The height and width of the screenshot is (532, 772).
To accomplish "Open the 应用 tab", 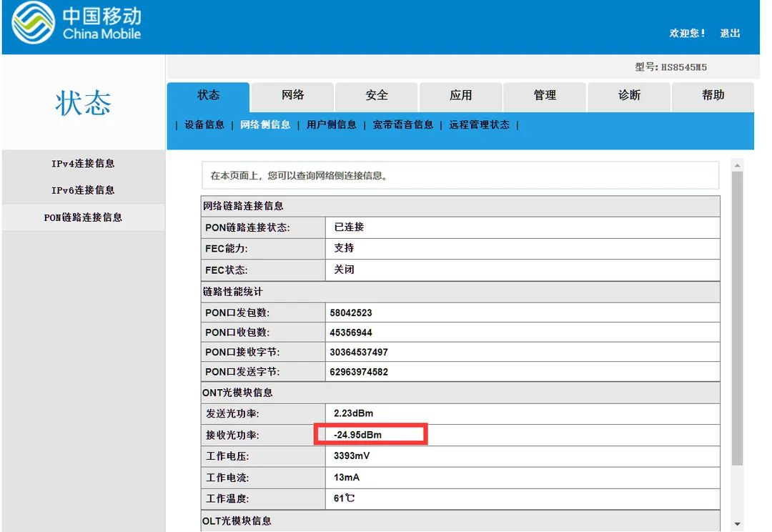I will (461, 96).
